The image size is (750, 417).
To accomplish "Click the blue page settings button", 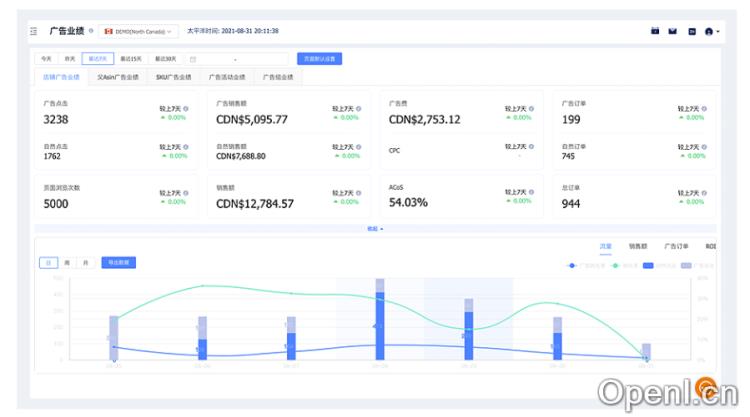I will 320,59.
